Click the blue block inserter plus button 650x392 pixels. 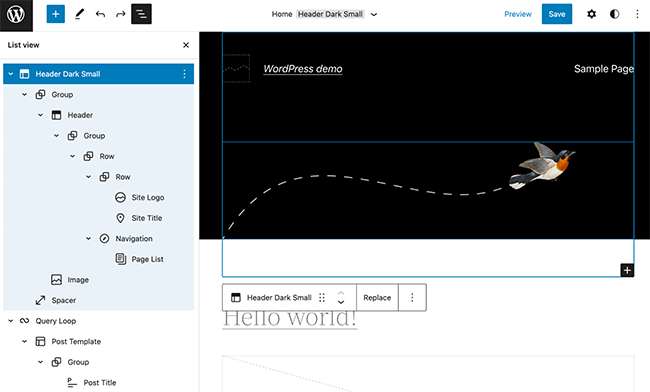pyautogui.click(x=56, y=14)
